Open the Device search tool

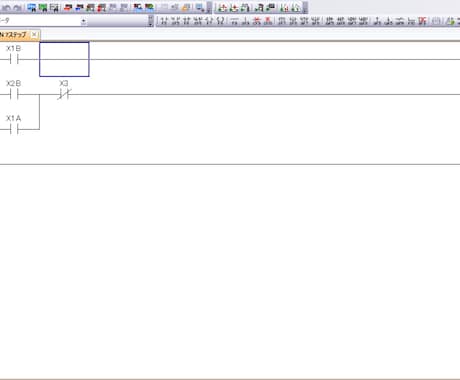[x=32, y=7]
